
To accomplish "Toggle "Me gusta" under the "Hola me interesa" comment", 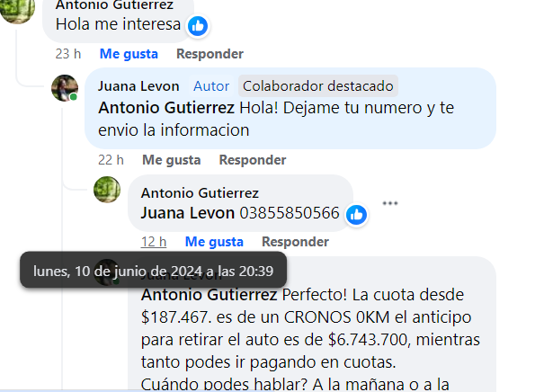I will pos(129,54).
